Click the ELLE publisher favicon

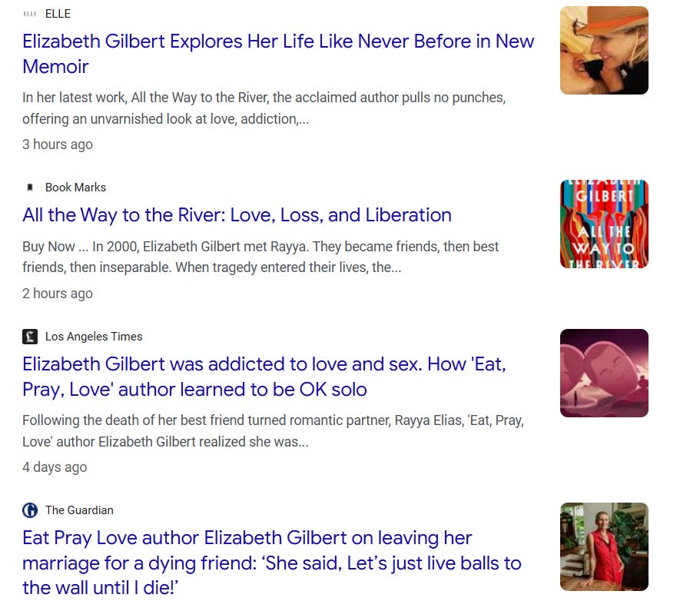(x=30, y=14)
